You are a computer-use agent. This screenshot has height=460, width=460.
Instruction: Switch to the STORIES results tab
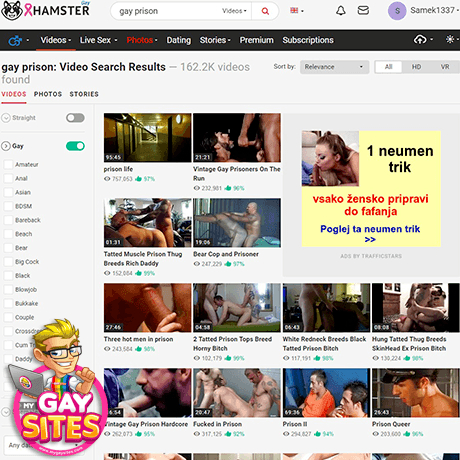coord(84,94)
